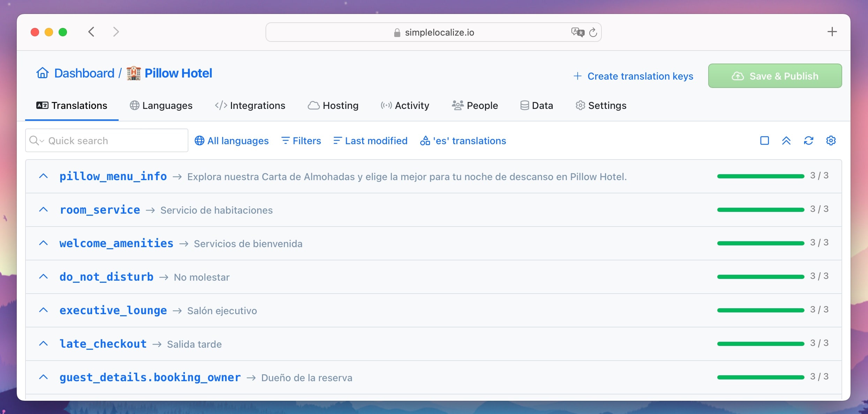The height and width of the screenshot is (414, 868).
Task: Go to the Hosting tab
Action: pos(333,105)
